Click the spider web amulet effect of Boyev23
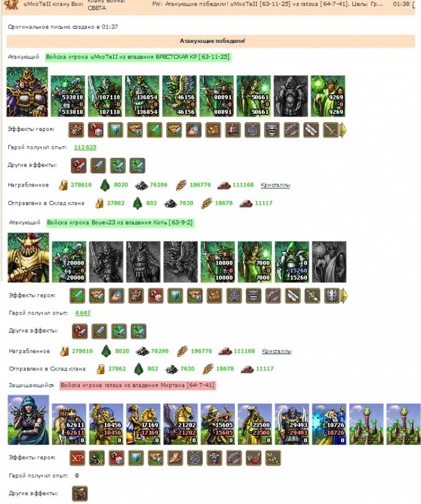The image size is (421, 504). tap(233, 295)
